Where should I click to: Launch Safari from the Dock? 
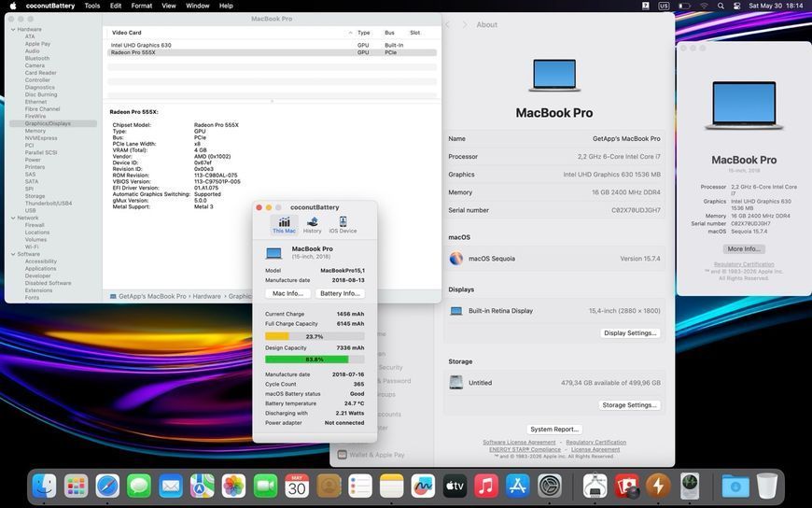pyautogui.click(x=107, y=487)
